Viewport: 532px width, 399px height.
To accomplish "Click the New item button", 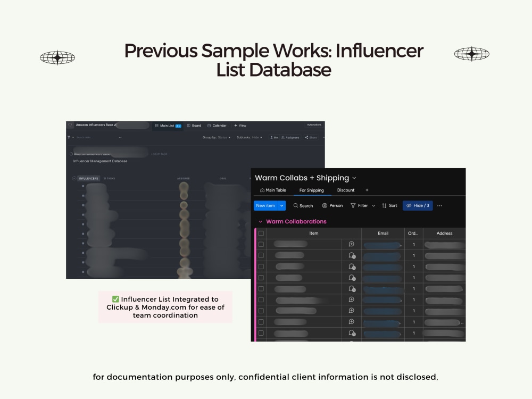I will point(265,205).
